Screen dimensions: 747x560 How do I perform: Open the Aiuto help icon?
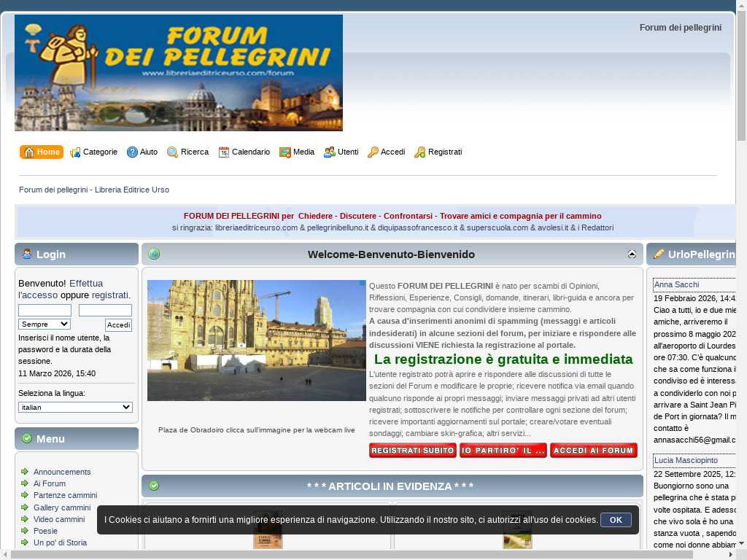132,152
